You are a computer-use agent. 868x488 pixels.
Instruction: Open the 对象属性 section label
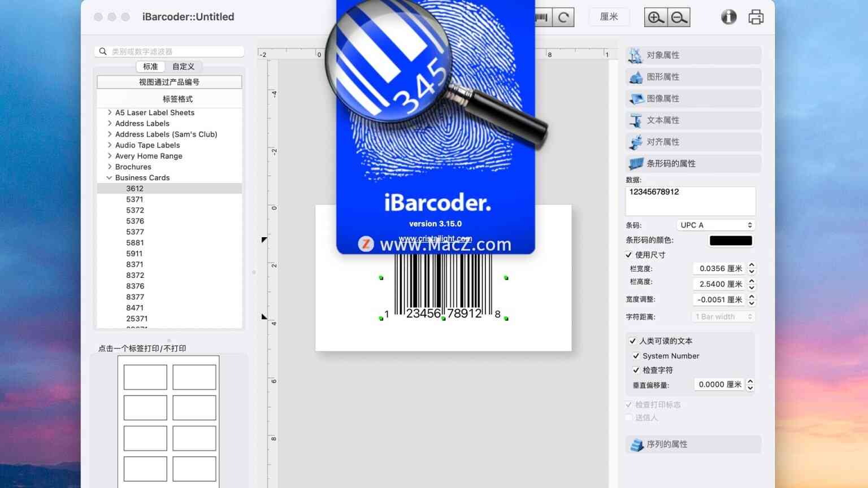[x=663, y=55]
